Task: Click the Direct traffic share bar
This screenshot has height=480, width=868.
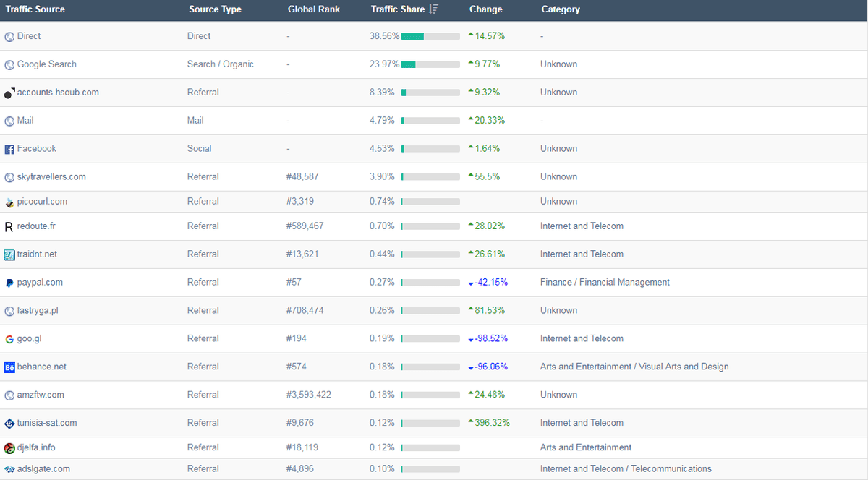Action: pos(430,36)
